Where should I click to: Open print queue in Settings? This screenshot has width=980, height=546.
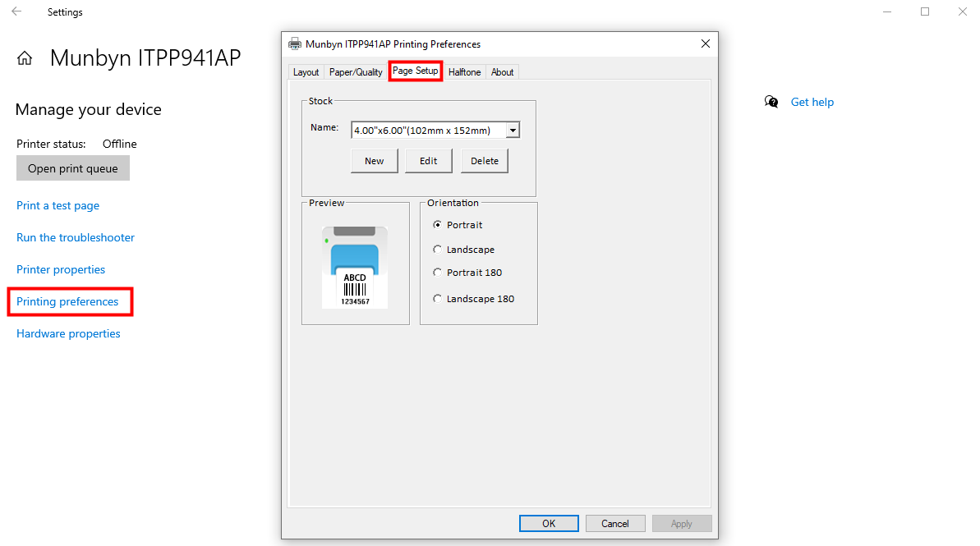click(x=73, y=168)
